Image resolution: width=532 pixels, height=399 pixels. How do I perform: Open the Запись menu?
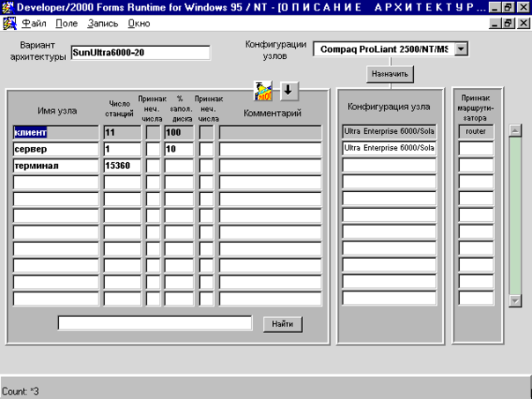tap(102, 24)
